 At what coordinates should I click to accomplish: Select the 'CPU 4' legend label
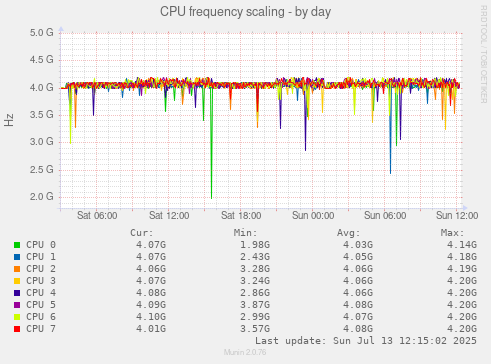(41, 293)
